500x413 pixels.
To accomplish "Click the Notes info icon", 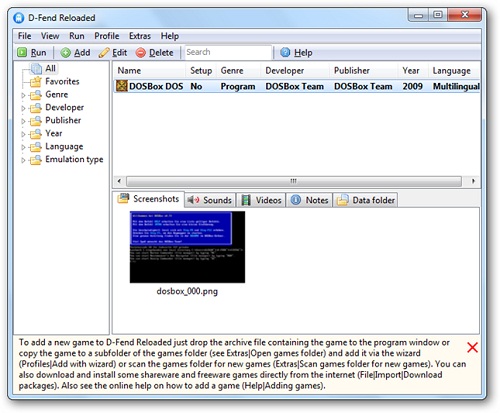I will coord(296,200).
